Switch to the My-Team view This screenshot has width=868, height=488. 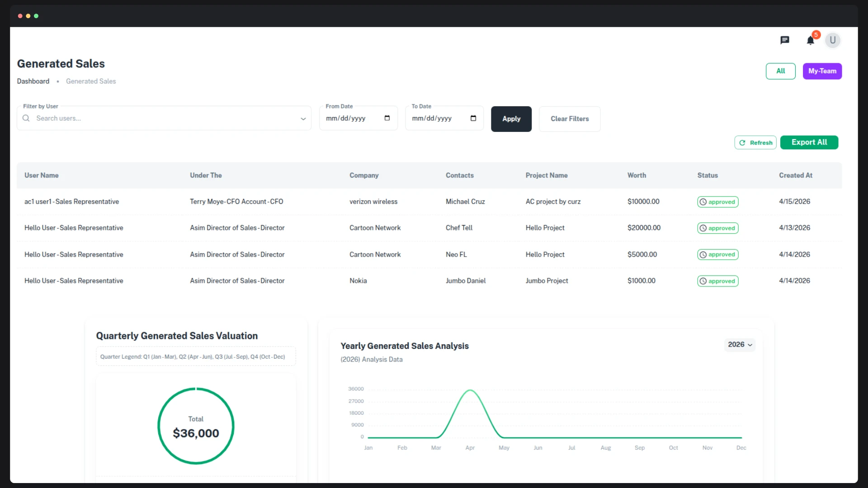point(822,71)
